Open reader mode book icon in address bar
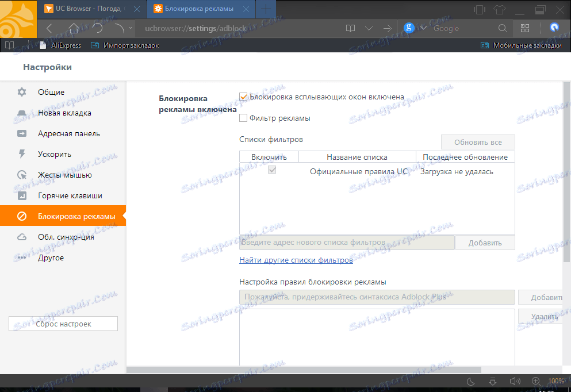This screenshot has height=392, width=571. (350, 28)
